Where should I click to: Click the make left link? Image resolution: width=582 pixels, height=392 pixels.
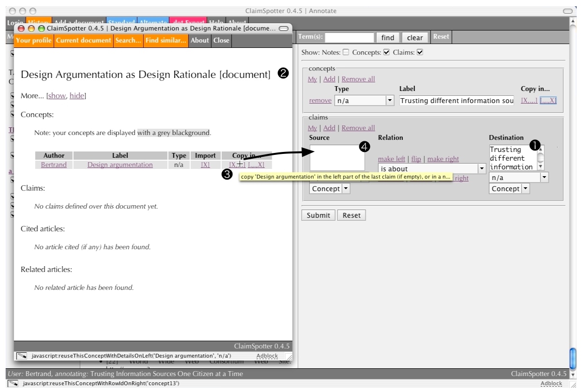(x=392, y=159)
